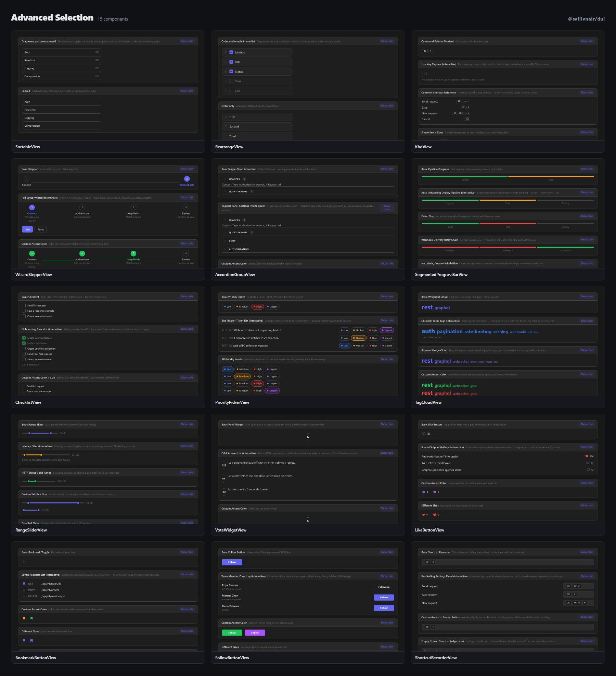Click the right orange handle of Latency Filter
The height and width of the screenshot is (676, 616).
[x=41, y=455]
